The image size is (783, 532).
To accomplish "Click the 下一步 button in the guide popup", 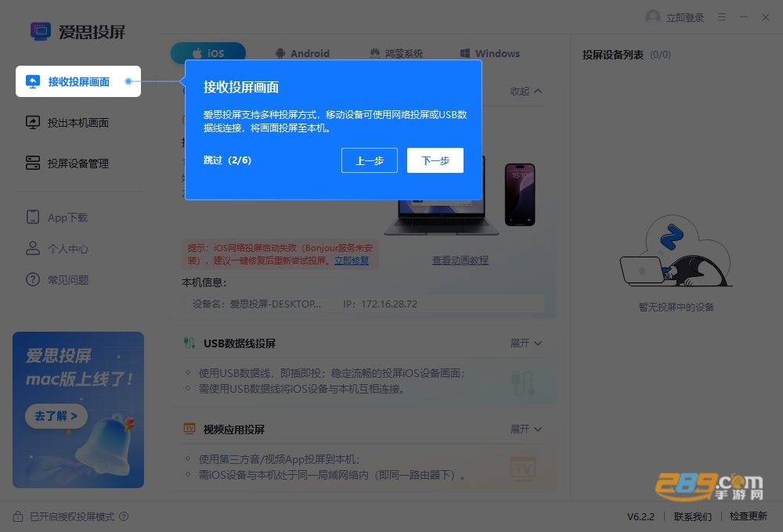I will [435, 160].
